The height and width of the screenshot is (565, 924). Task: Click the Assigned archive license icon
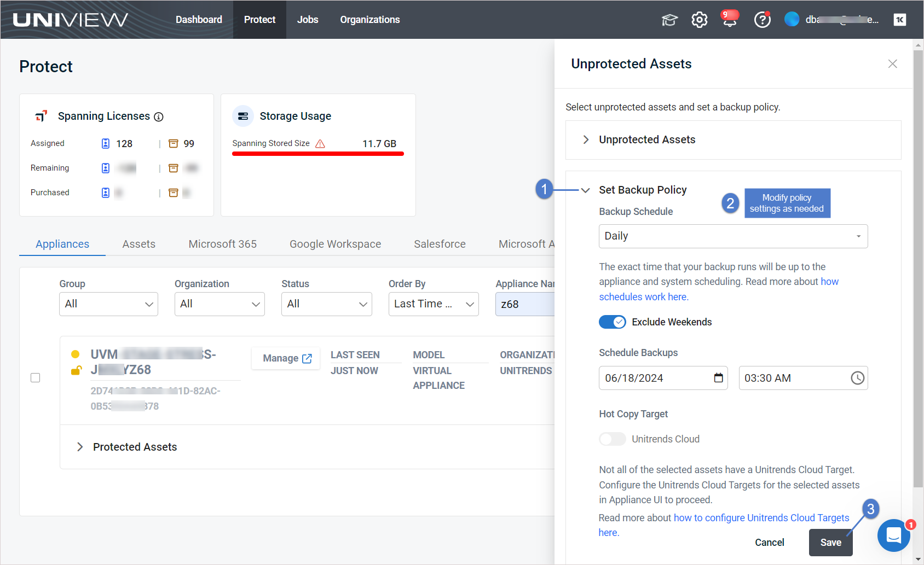173,144
